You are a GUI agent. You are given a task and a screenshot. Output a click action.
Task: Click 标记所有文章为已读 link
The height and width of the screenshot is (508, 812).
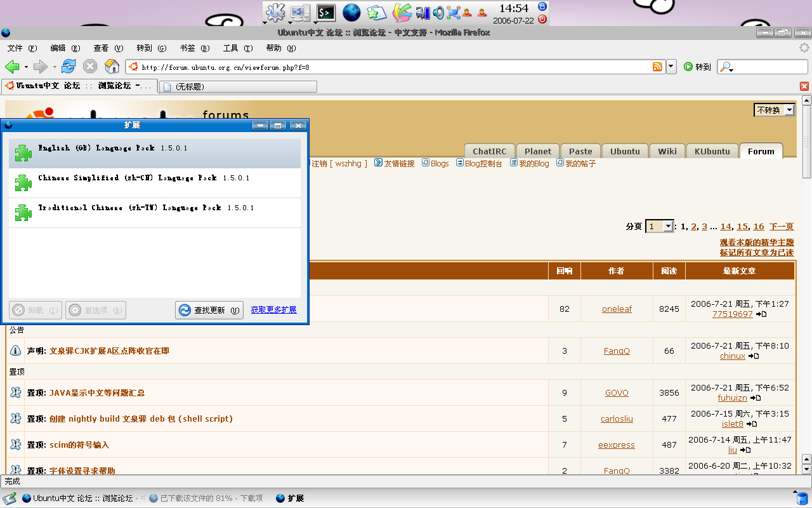pyautogui.click(x=756, y=253)
